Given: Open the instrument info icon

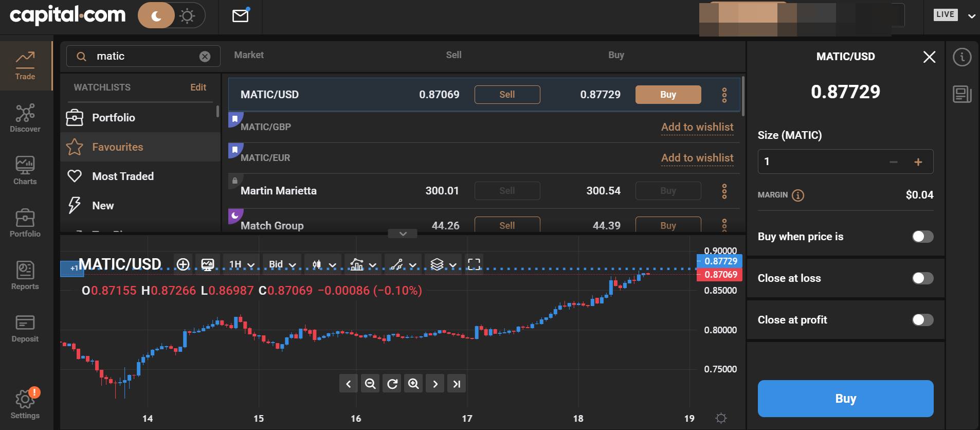Looking at the screenshot, I should [962, 57].
